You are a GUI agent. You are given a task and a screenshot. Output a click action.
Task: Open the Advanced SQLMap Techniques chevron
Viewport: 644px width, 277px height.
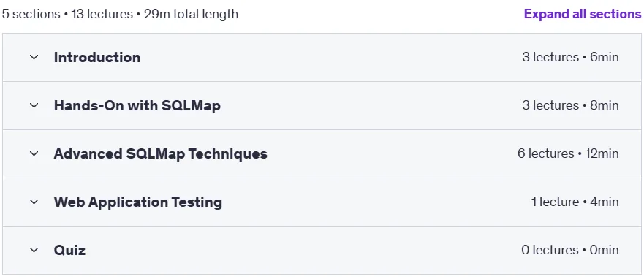tap(34, 154)
